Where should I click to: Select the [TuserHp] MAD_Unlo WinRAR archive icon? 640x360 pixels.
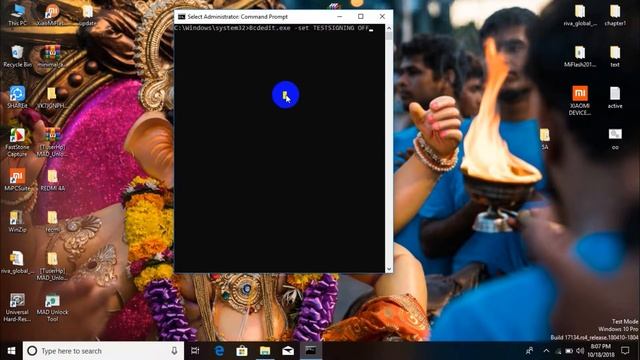[52, 142]
